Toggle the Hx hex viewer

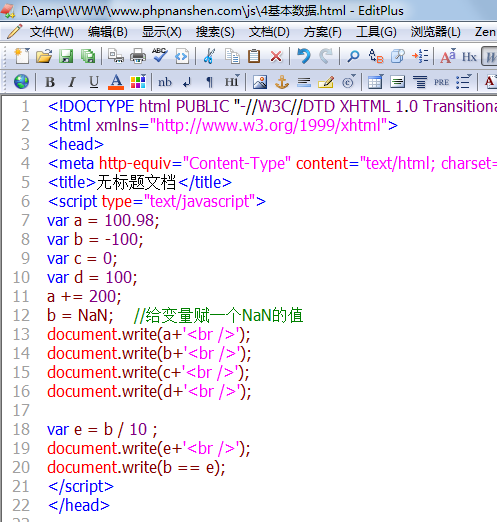(469, 57)
